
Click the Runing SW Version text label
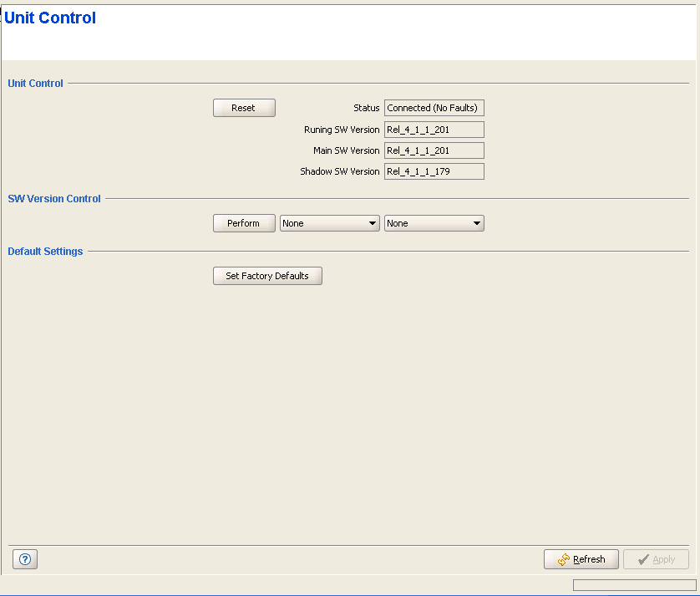click(x=342, y=130)
